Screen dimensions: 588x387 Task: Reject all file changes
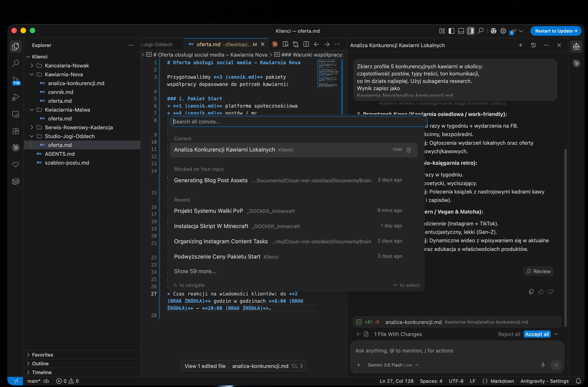point(509,334)
